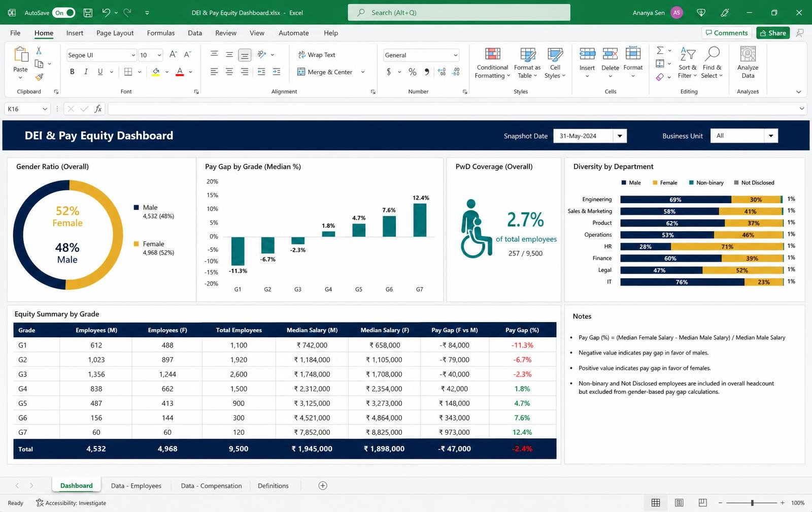This screenshot has height=512, width=812.
Task: Click the Ananya Sen account avatar
Action: click(676, 13)
